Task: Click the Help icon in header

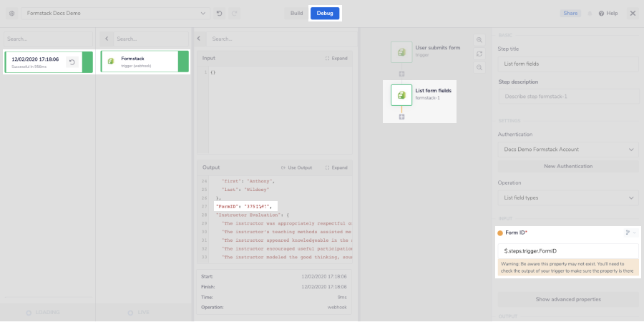Action: (x=608, y=14)
